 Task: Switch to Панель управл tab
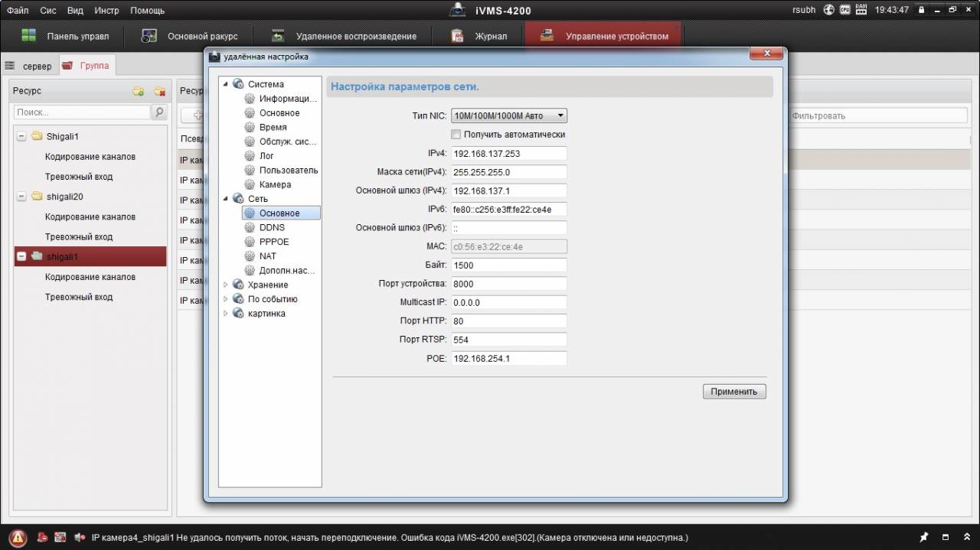[x=65, y=36]
